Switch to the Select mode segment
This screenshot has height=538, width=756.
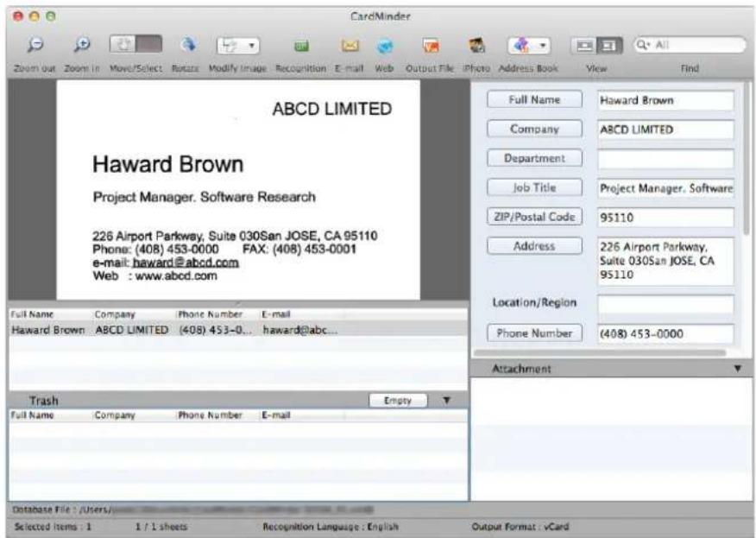point(149,44)
